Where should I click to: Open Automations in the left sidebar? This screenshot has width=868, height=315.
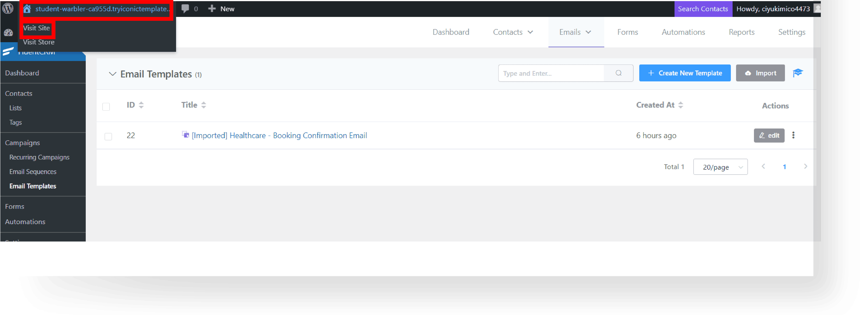[25, 222]
